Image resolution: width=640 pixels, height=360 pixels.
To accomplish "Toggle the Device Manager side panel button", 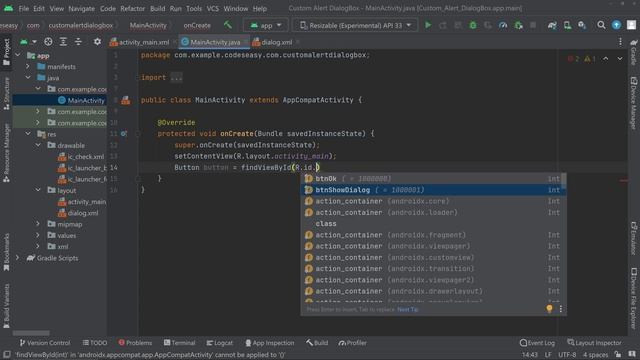I will tap(634, 103).
